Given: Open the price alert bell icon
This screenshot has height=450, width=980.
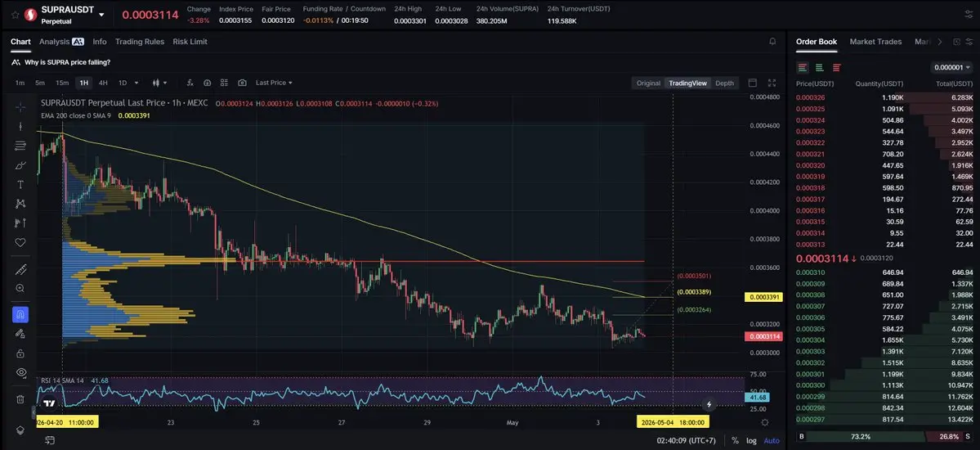Looking at the screenshot, I should 772,41.
